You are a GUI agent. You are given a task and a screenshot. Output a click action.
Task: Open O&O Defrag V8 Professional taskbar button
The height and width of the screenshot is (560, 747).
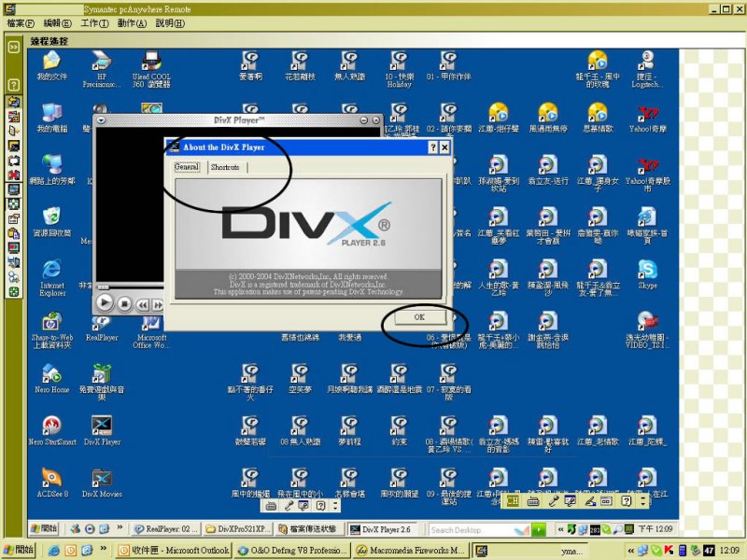click(x=293, y=551)
